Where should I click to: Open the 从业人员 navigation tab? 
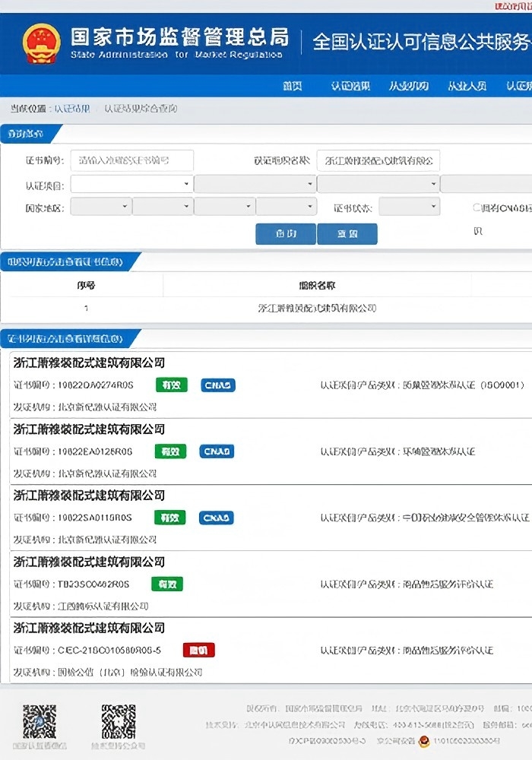pos(467,86)
